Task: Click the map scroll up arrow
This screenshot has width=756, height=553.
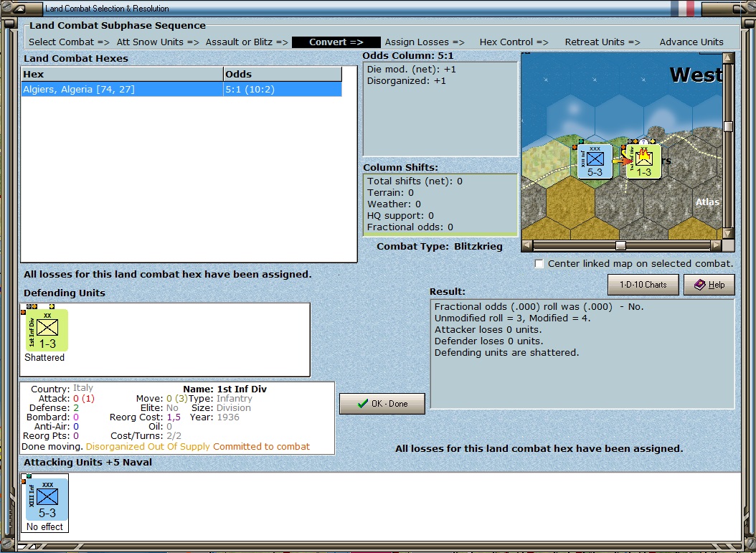Action: [728, 58]
